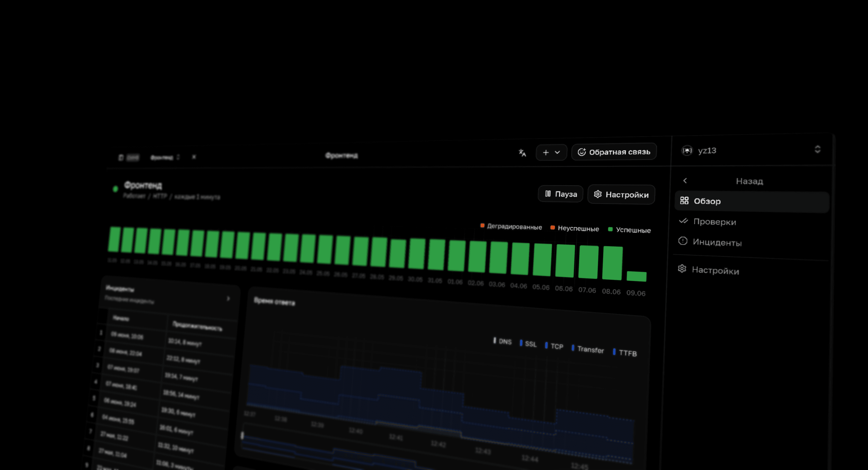Screen dimensions: 868x470
Task: Click the Продолжительность column header
Action: tap(198, 326)
